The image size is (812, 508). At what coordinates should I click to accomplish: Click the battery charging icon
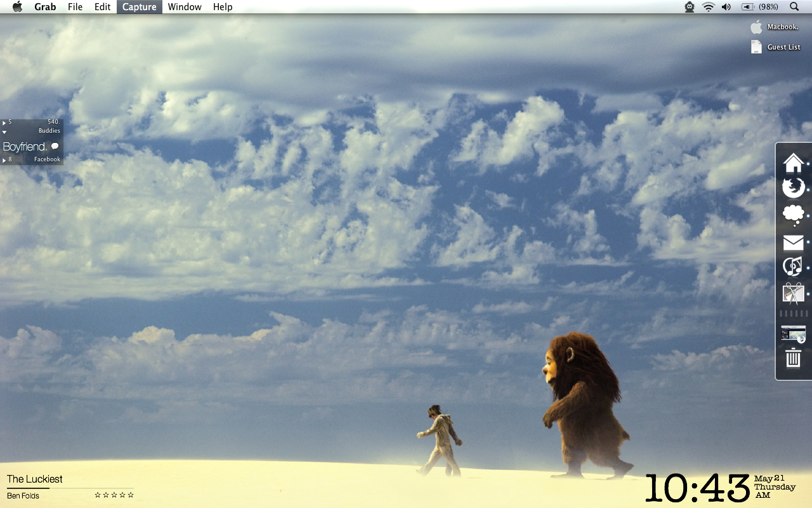click(x=748, y=7)
